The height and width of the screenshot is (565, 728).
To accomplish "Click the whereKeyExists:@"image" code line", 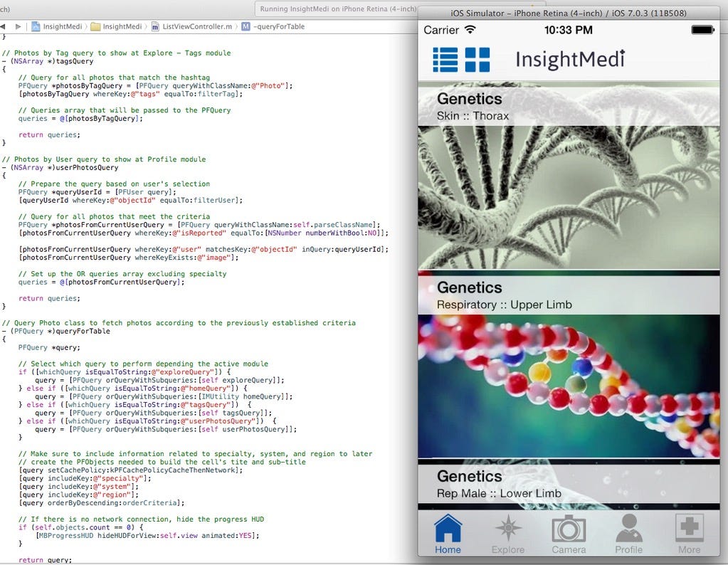I will click(129, 257).
